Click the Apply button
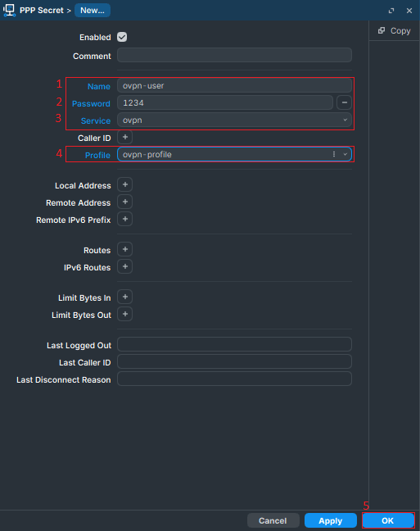Screen dimensions: 420x531 (x=330, y=520)
